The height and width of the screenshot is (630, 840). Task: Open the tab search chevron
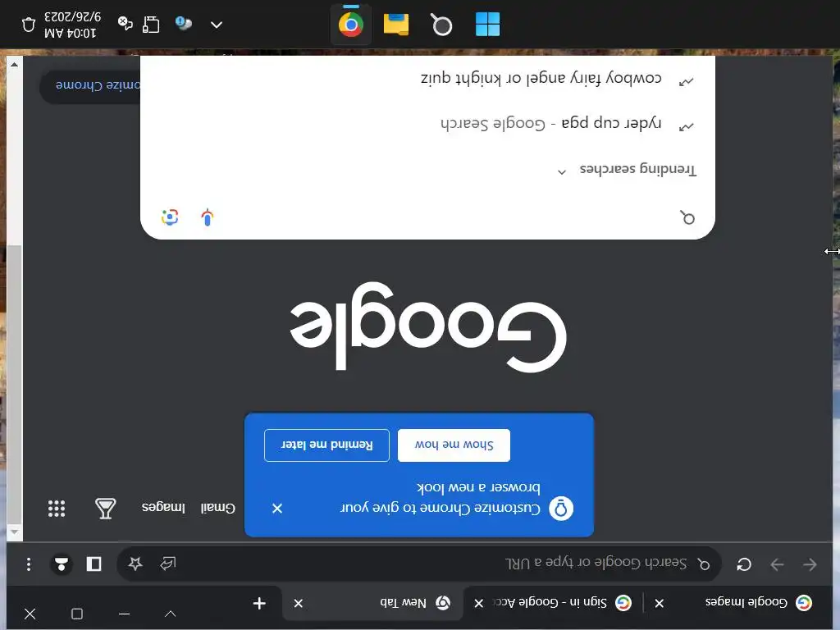click(171, 614)
